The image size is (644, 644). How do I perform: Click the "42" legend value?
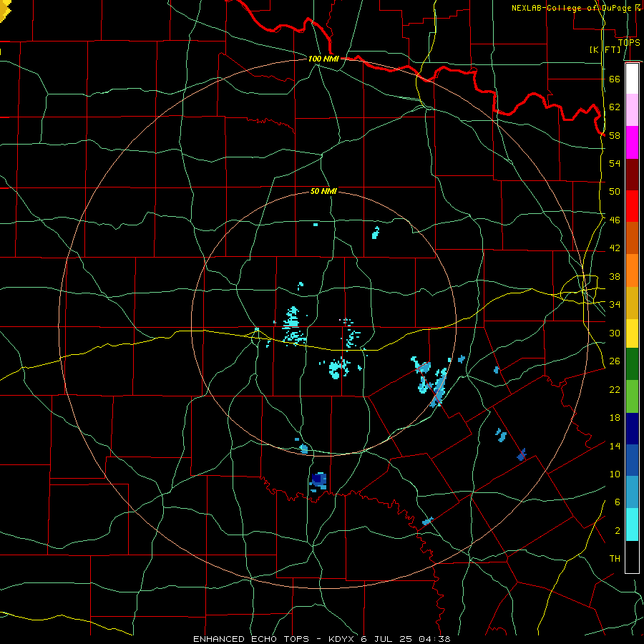click(615, 248)
